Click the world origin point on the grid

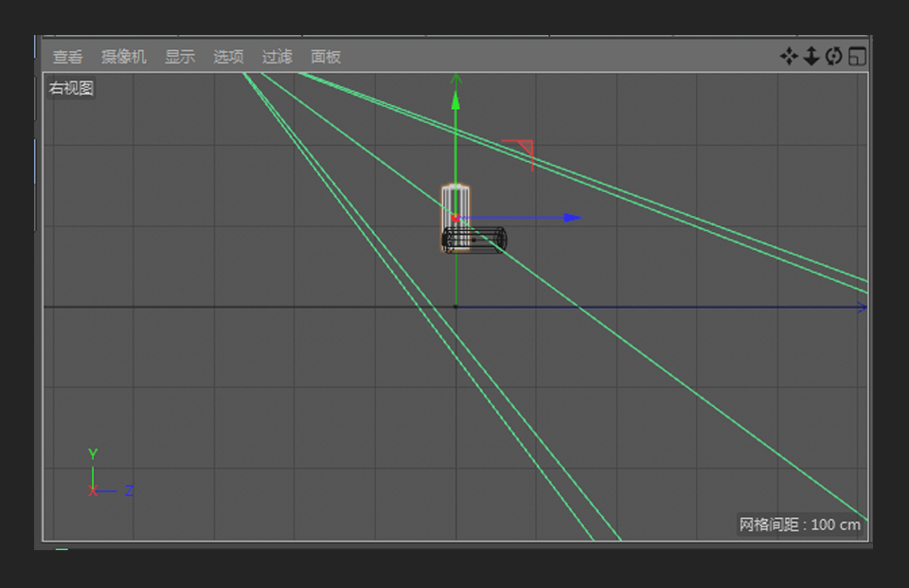pos(457,306)
